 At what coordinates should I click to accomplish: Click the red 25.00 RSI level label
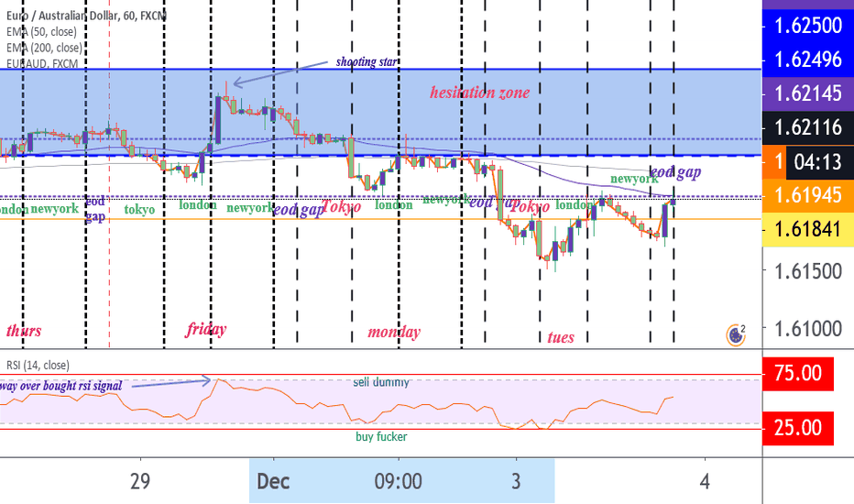806,427
